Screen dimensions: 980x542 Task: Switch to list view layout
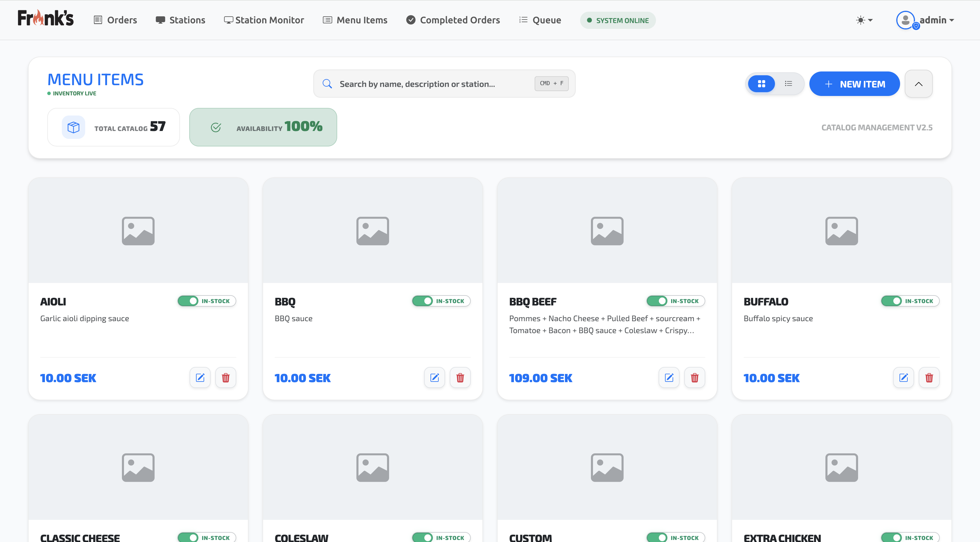(788, 84)
